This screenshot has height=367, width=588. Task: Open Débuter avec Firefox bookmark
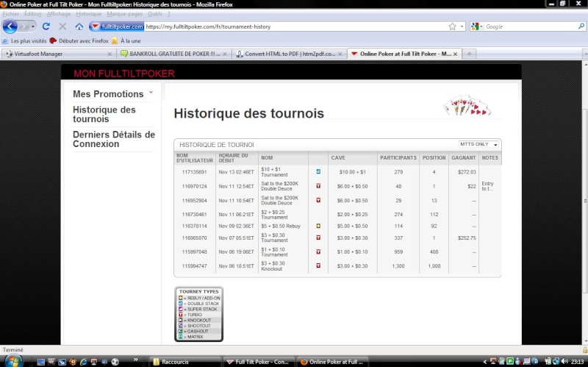pyautogui.click(x=79, y=40)
